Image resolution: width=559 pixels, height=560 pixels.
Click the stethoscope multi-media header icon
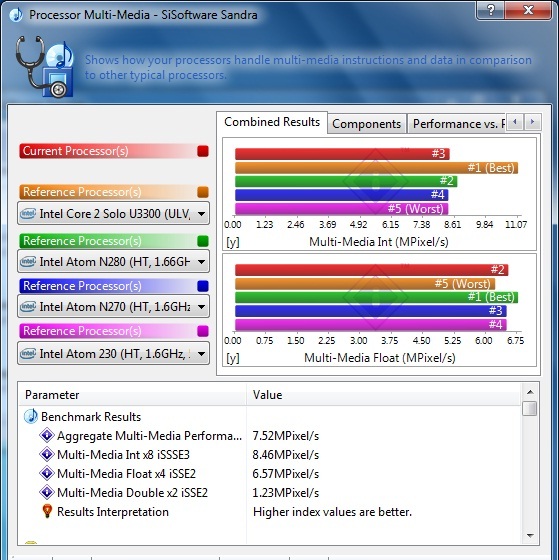(x=44, y=67)
